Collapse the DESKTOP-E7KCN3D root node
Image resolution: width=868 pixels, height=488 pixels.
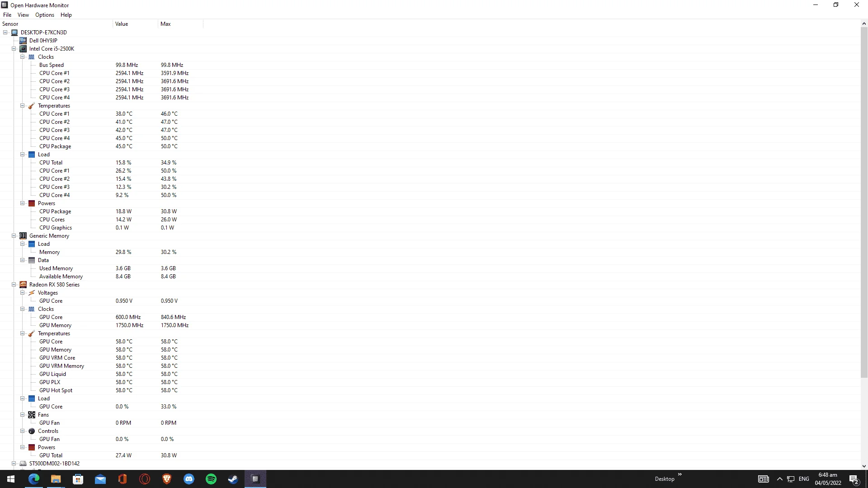click(x=5, y=33)
